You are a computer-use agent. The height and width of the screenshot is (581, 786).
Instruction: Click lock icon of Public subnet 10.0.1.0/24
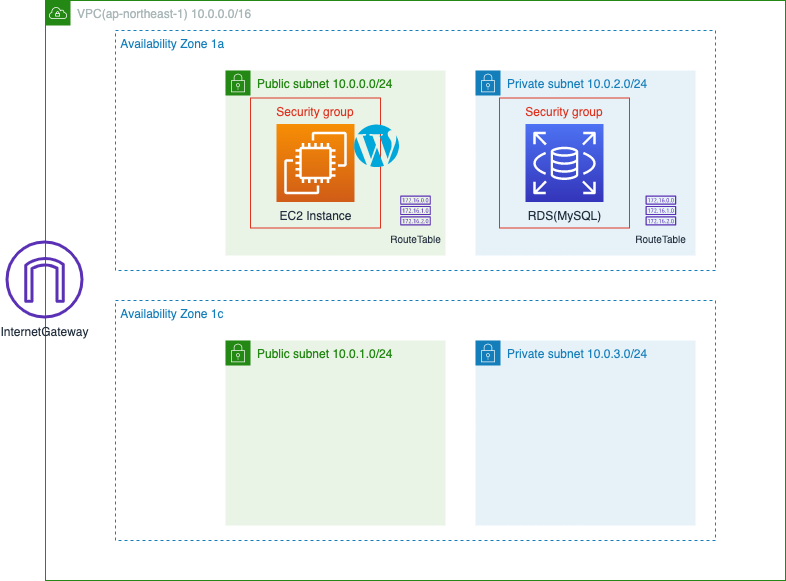click(x=238, y=353)
